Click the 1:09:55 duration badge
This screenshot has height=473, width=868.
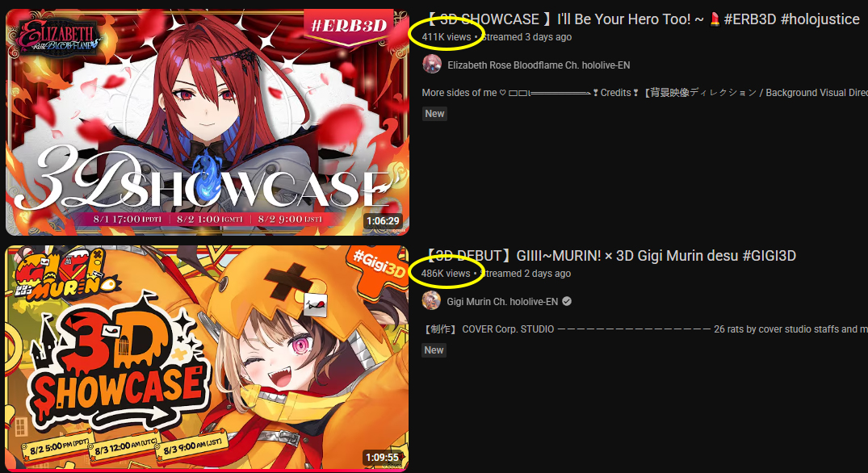pos(382,458)
